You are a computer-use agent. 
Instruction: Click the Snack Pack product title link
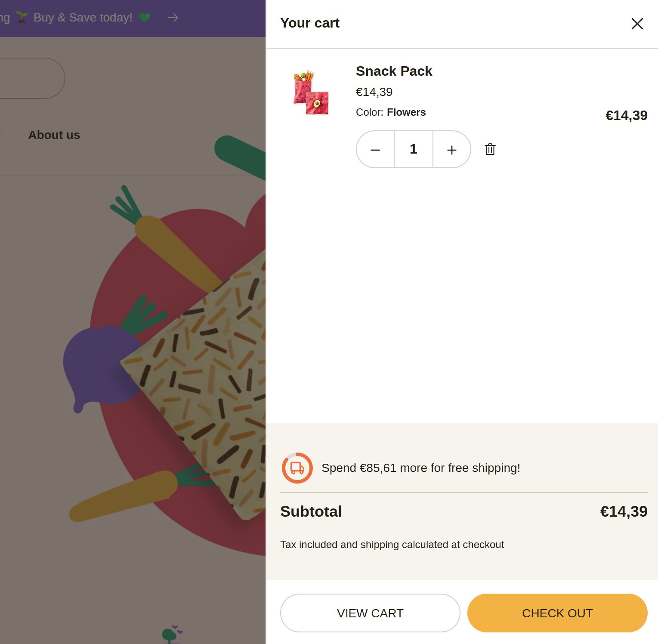(x=394, y=71)
